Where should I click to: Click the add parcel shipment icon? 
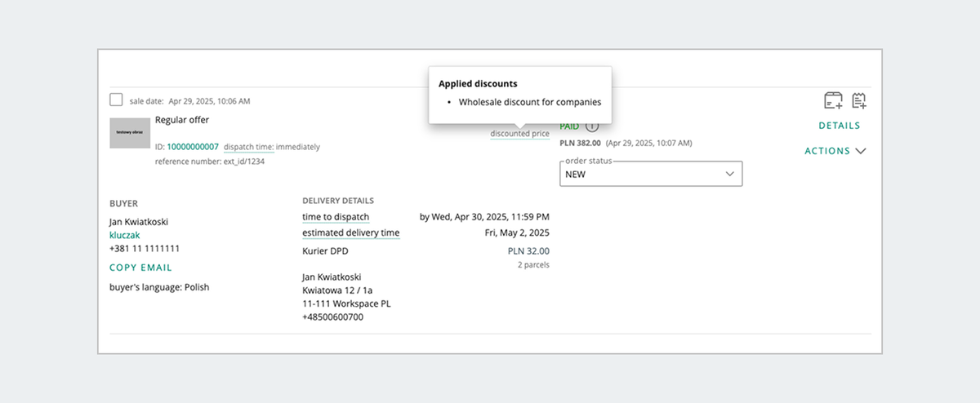(833, 101)
